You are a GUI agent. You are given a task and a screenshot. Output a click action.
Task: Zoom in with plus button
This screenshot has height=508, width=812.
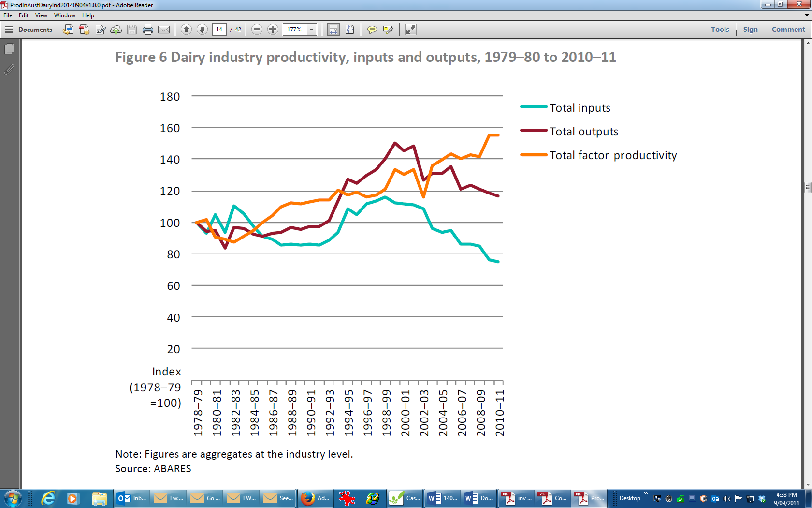(x=273, y=30)
